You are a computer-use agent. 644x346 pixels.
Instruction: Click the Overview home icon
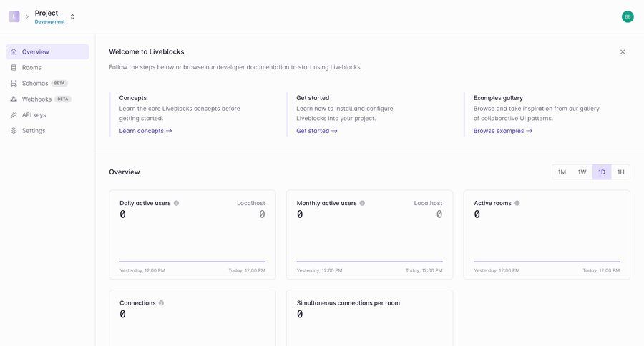(x=14, y=51)
